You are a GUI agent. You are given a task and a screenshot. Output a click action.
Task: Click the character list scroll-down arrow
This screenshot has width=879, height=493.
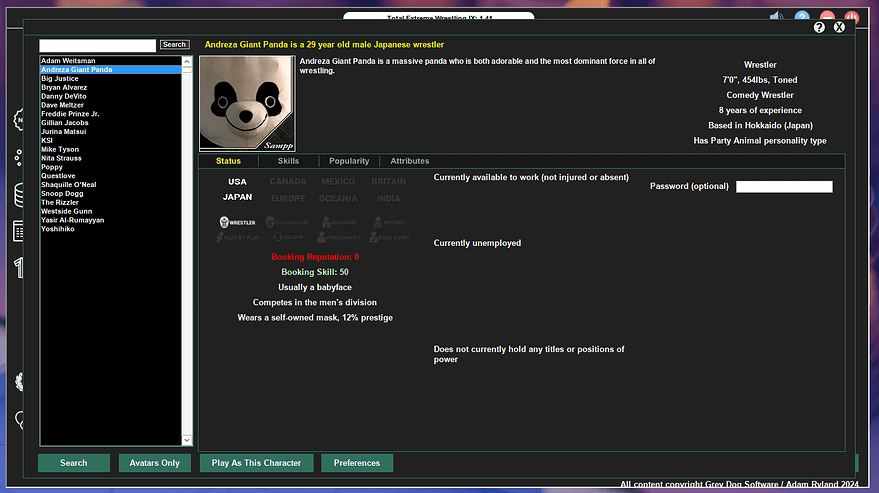(x=187, y=440)
